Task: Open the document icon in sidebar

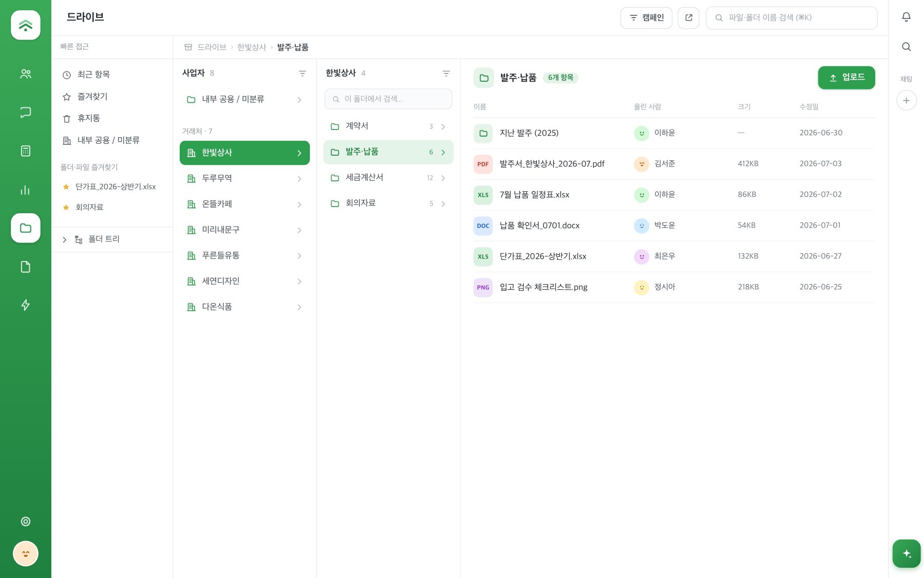Action: click(x=25, y=267)
